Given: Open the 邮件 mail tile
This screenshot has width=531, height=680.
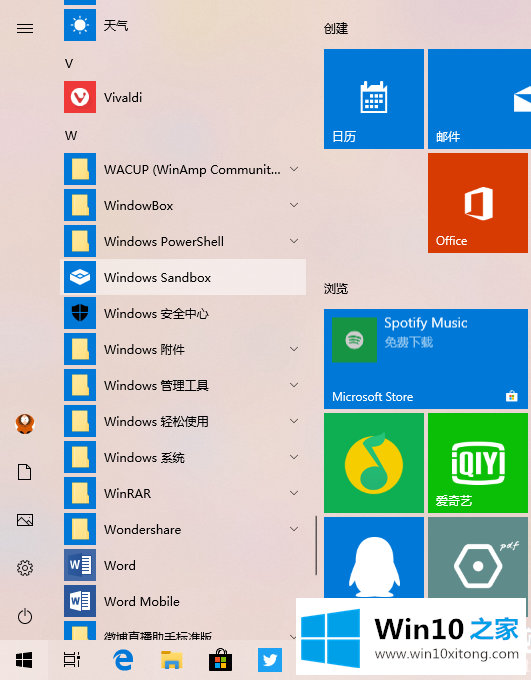Looking at the screenshot, I should coord(479,99).
